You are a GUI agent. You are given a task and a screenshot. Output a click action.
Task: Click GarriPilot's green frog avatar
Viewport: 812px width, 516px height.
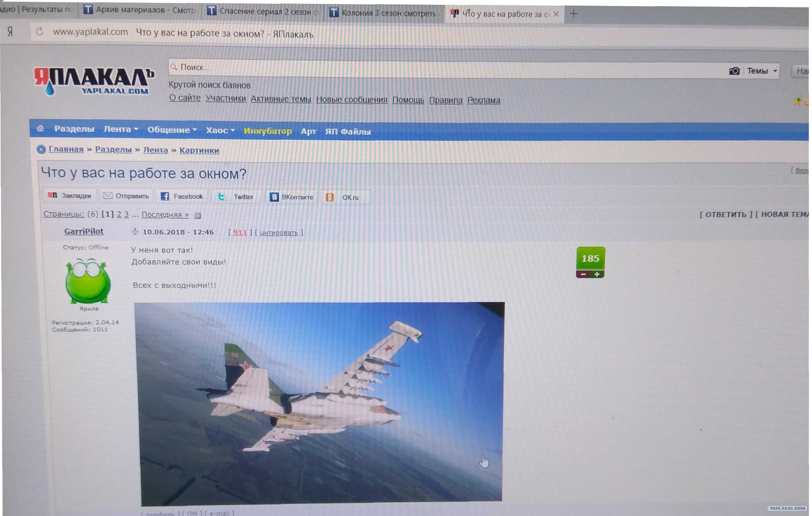click(88, 281)
